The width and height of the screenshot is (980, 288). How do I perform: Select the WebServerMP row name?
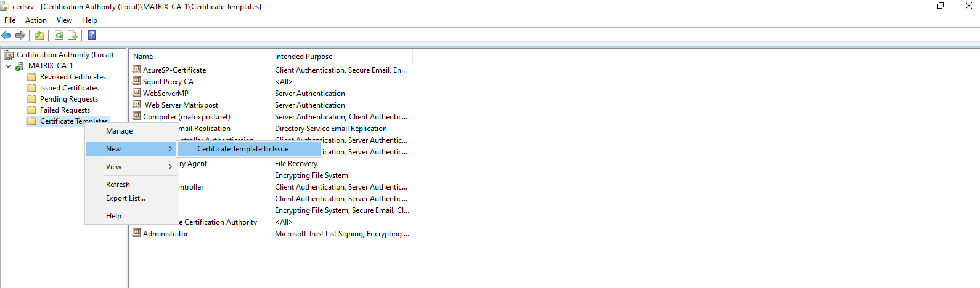[166, 94]
